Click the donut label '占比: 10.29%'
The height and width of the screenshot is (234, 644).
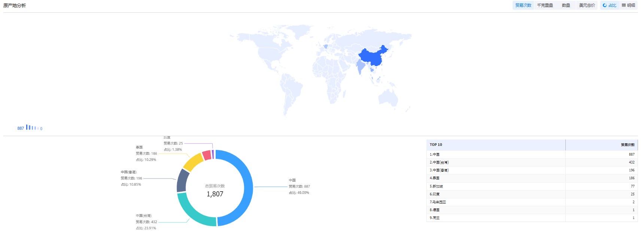[x=146, y=160]
